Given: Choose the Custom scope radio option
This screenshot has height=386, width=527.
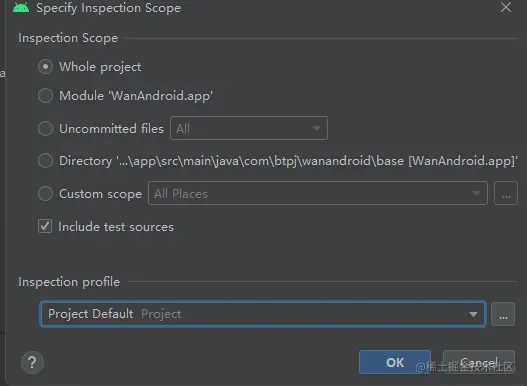Looking at the screenshot, I should pos(45,194).
